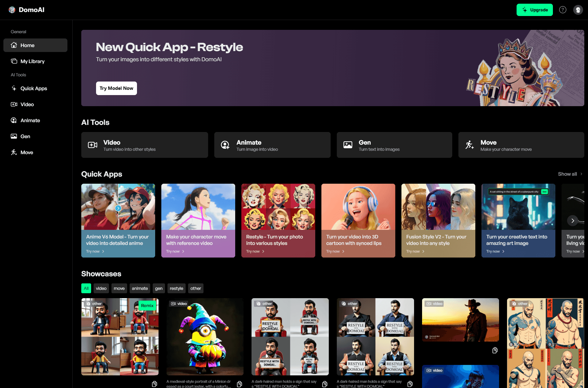The width and height of the screenshot is (588, 388).
Task: Copy prompt under the sunset cowboy video
Action: pos(495,350)
